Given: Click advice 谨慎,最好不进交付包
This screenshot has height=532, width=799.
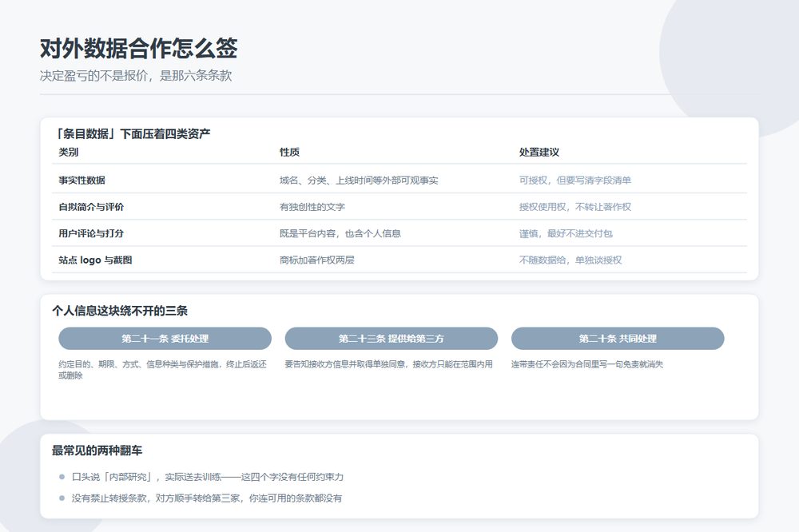Looking at the screenshot, I should click(566, 233).
